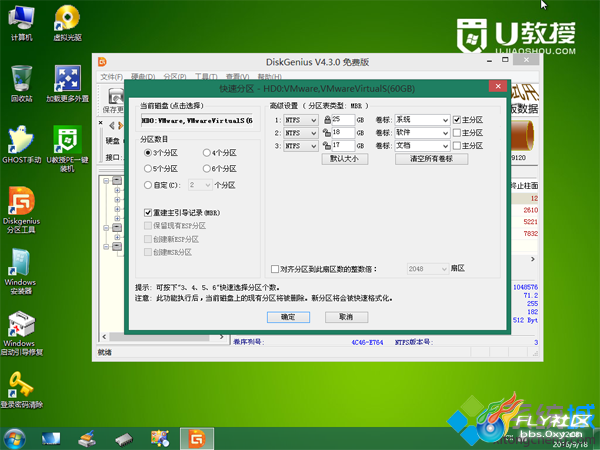This screenshot has height=450, width=600.
Task: Open the brush cleaner taskbar icon
Action: (x=87, y=439)
